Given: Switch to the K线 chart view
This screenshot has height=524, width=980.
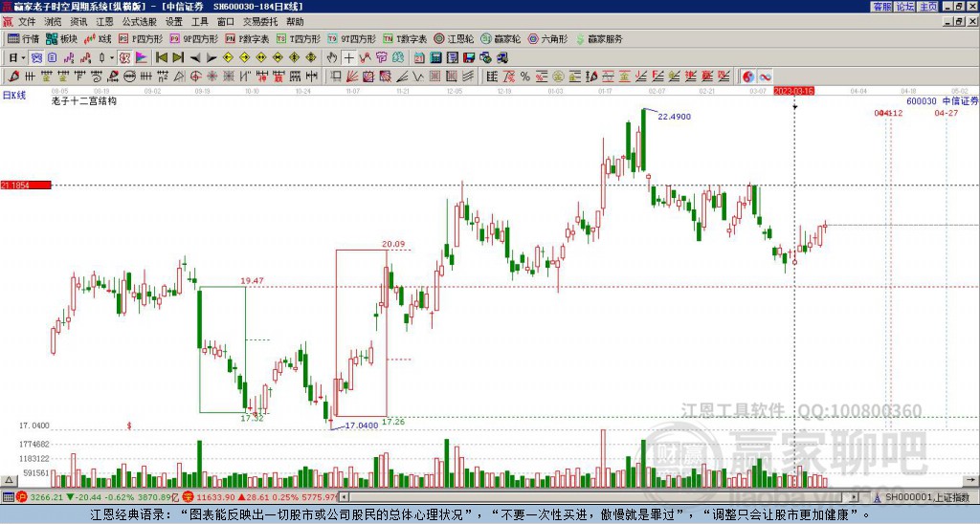Looking at the screenshot, I should pyautogui.click(x=98, y=38).
